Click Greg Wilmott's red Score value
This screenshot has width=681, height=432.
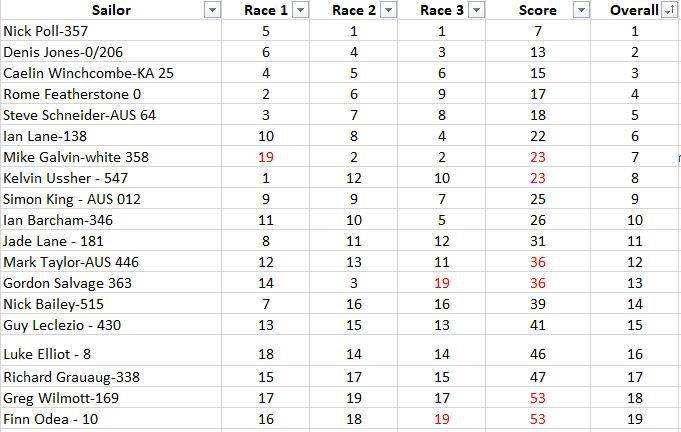(x=537, y=398)
